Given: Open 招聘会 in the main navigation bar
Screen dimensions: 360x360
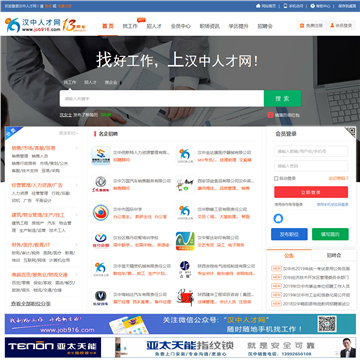Looking at the screenshot, I should tap(265, 26).
